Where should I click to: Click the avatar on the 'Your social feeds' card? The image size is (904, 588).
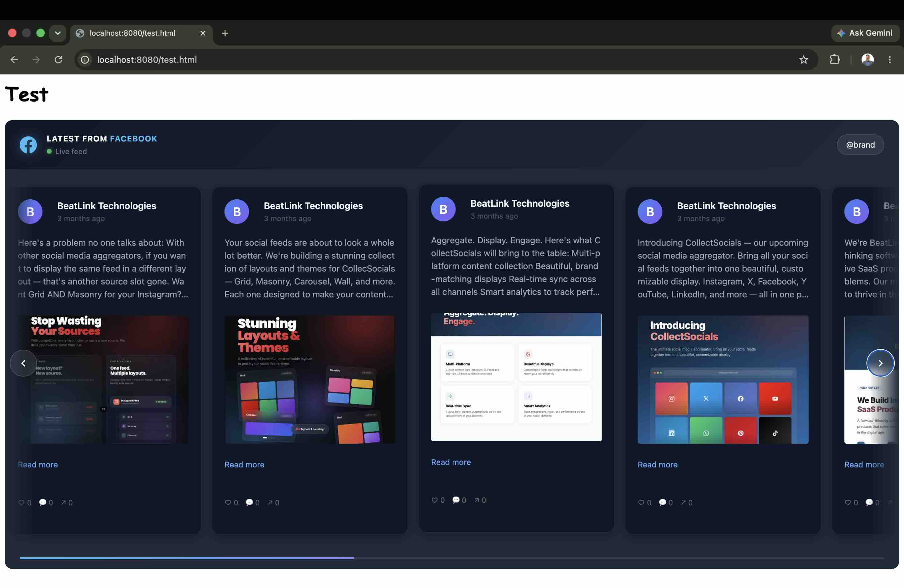[237, 212]
